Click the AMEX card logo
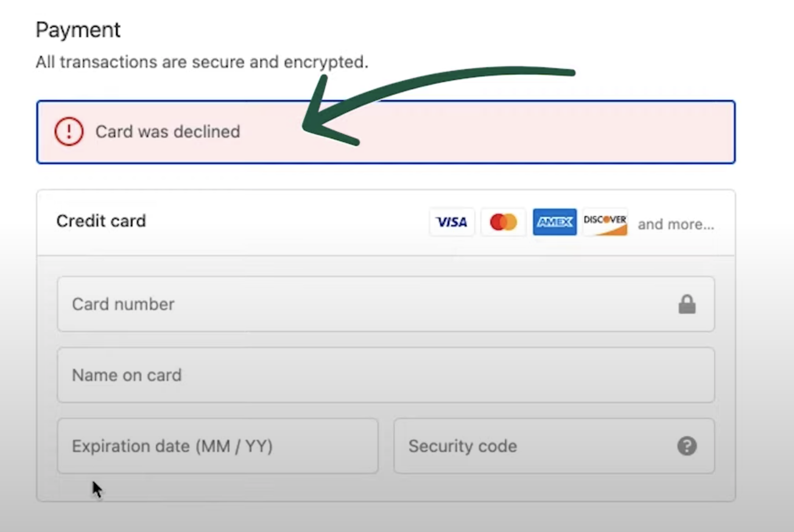This screenshot has height=532, width=794. click(x=554, y=222)
